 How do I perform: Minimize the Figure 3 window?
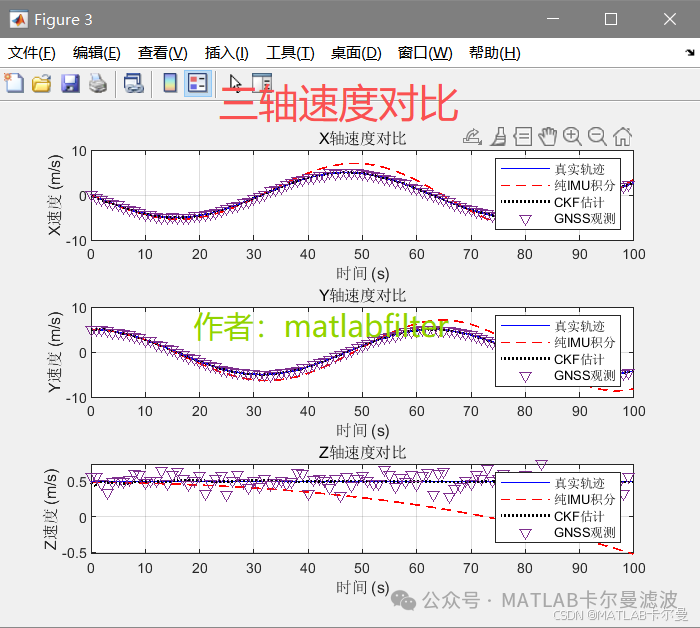(x=553, y=19)
